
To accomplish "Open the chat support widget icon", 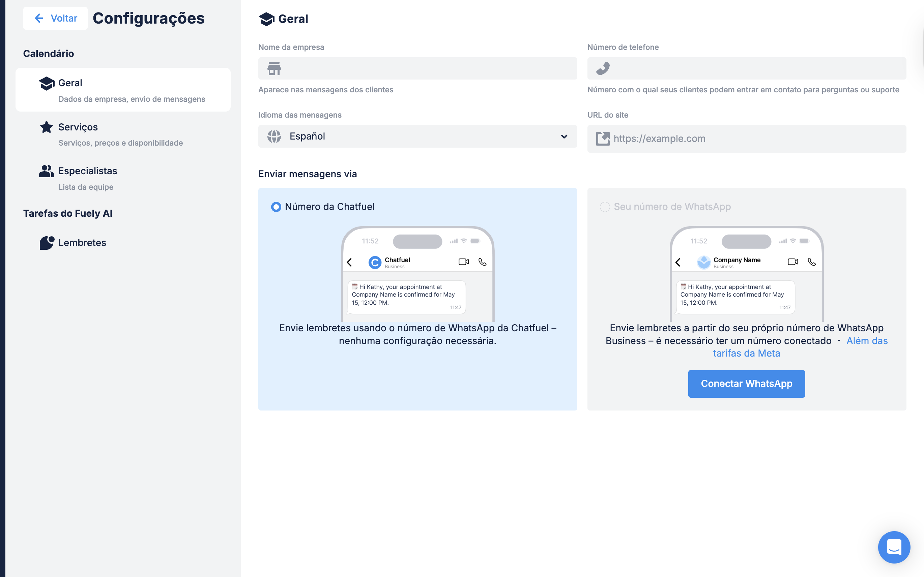I will coord(894,547).
